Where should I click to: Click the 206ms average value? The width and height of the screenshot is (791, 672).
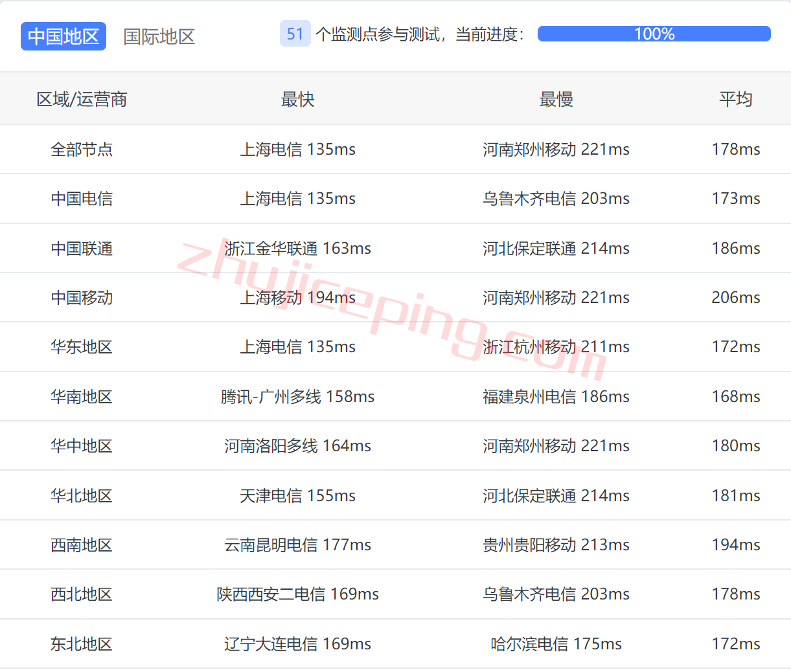coord(736,298)
